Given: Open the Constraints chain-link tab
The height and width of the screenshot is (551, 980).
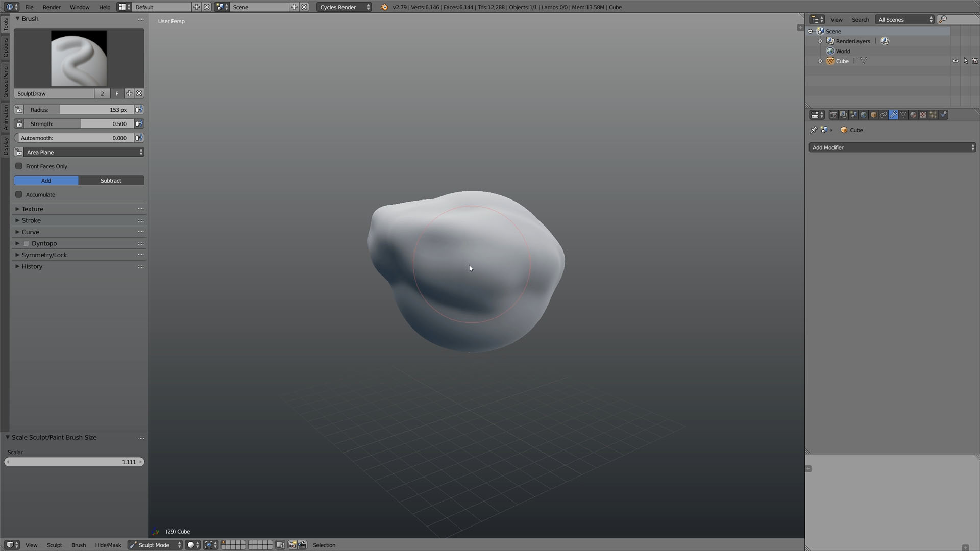Looking at the screenshot, I should pos(883,115).
